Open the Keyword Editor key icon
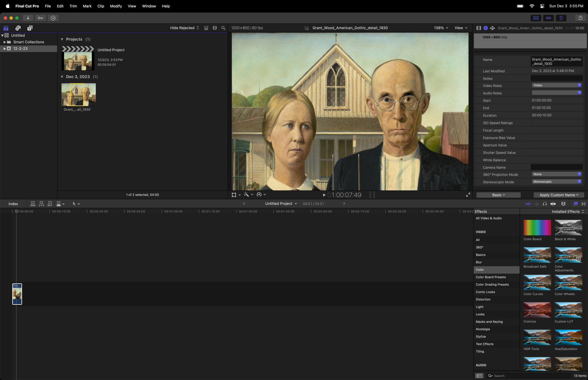This screenshot has width=588, height=380. pos(40,18)
